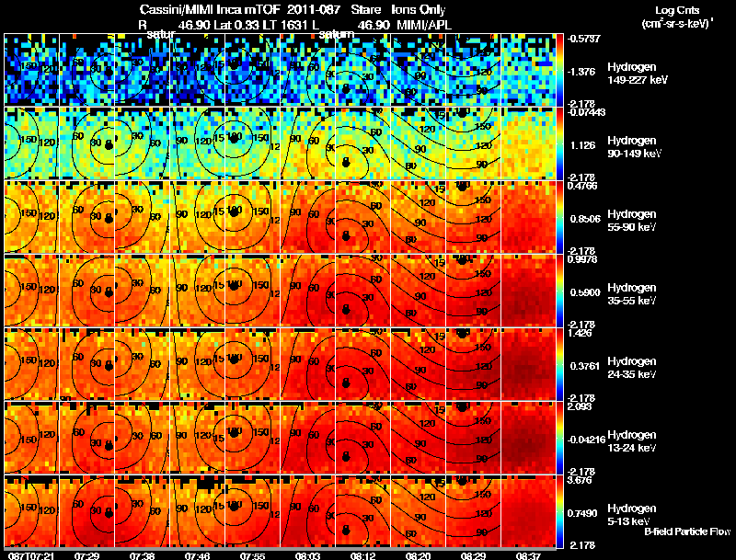
Task: Click the 1.126 color scale value
Action: coord(583,145)
